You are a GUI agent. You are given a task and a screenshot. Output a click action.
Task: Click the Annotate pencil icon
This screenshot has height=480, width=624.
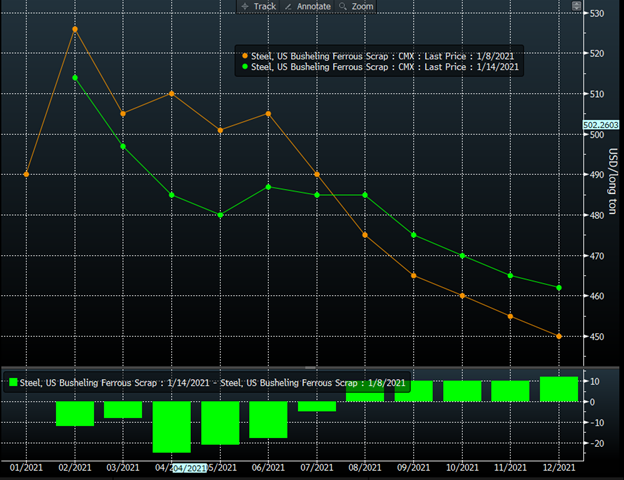289,6
